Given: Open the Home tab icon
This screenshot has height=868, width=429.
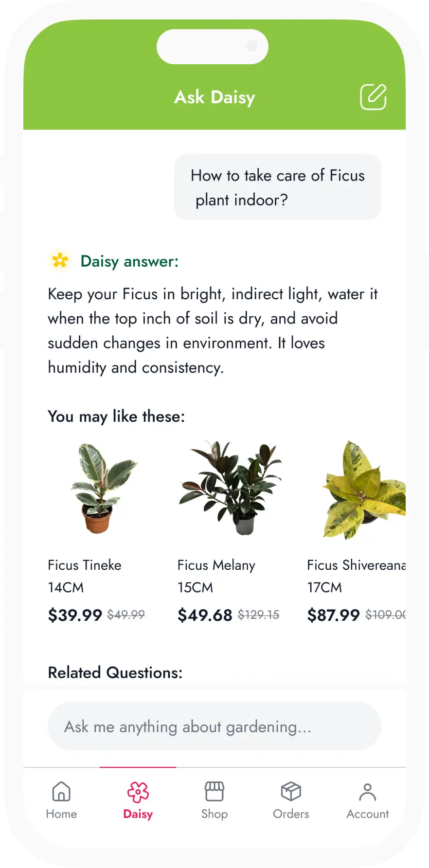Looking at the screenshot, I should click(x=61, y=792).
